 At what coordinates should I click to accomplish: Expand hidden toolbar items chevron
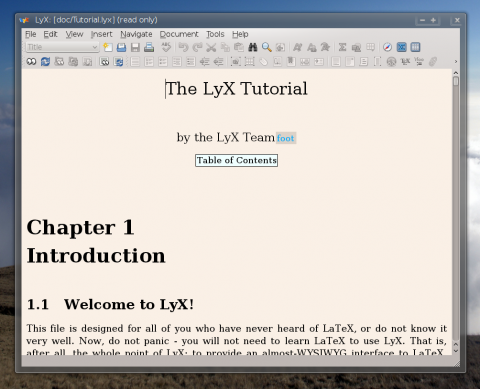coord(456,62)
